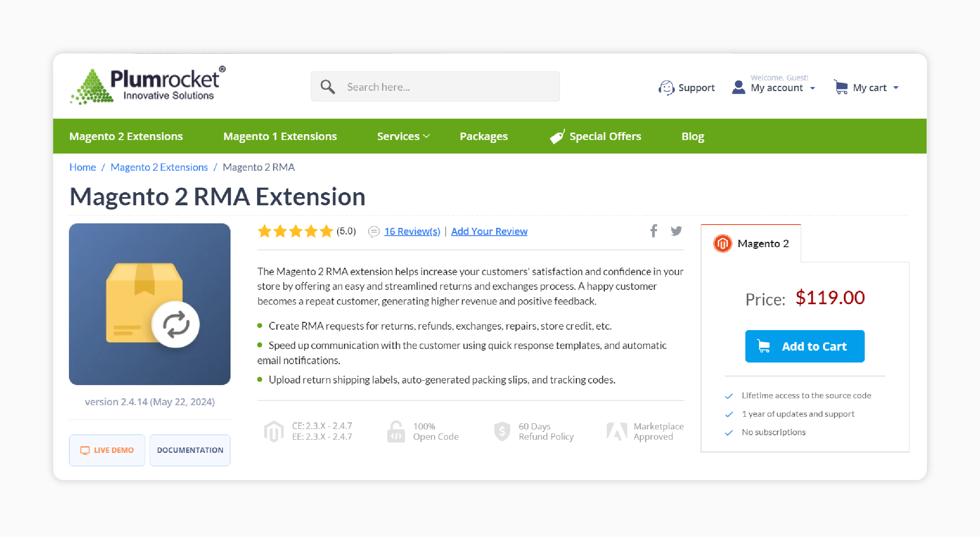Click the (5.0) rating score

346,231
